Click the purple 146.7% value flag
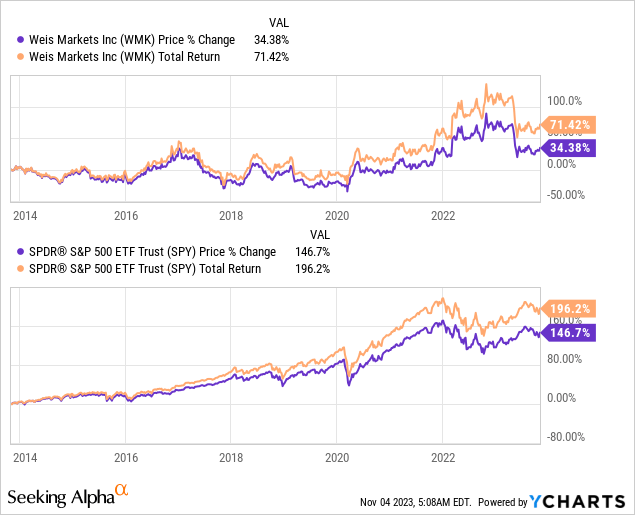This screenshot has height=515, width=635. [x=570, y=333]
